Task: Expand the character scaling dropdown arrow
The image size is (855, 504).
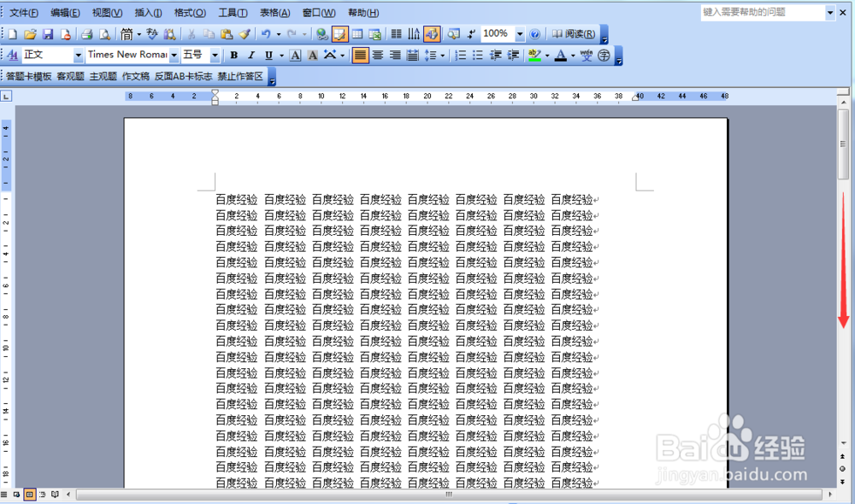Action: pyautogui.click(x=343, y=55)
